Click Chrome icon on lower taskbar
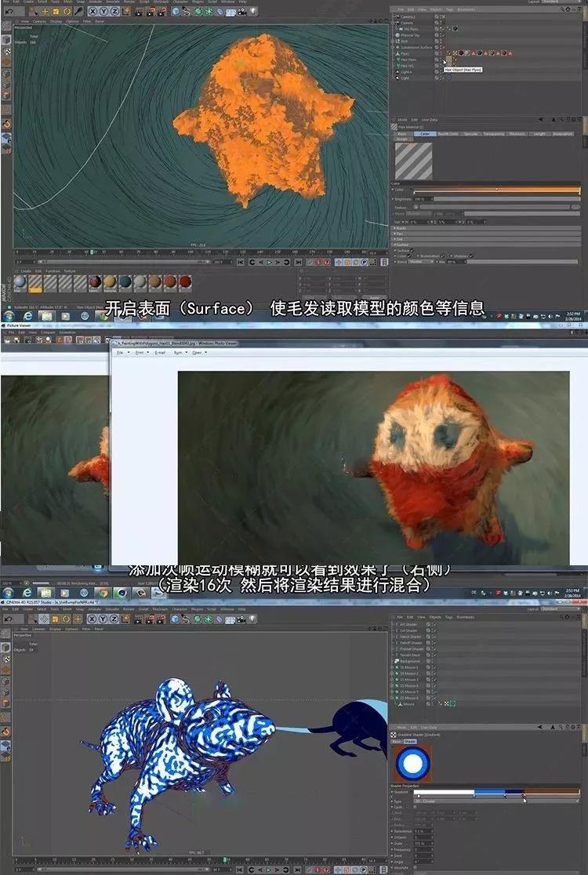The image size is (588, 875). click(102, 594)
